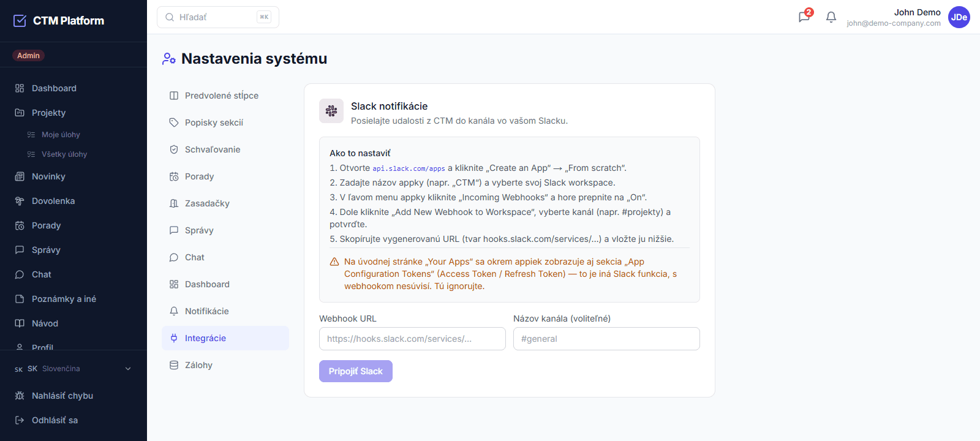Click the Návod book icon
This screenshot has height=441, width=980.
pos(20,323)
